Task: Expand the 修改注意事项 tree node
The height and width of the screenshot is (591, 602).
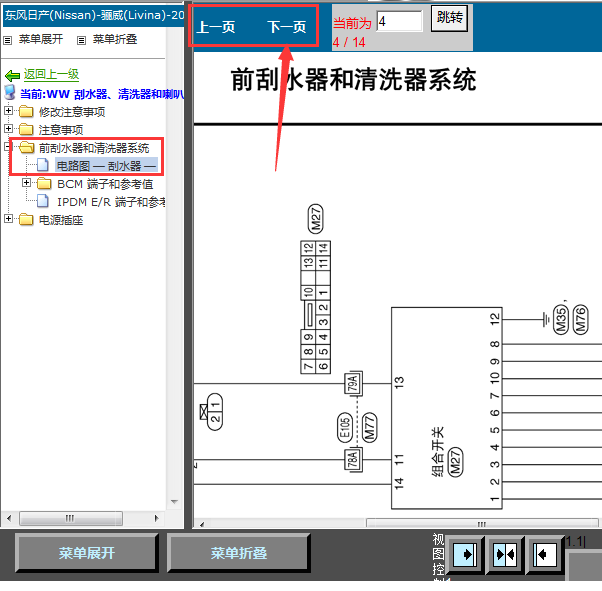Action: click(x=9, y=111)
